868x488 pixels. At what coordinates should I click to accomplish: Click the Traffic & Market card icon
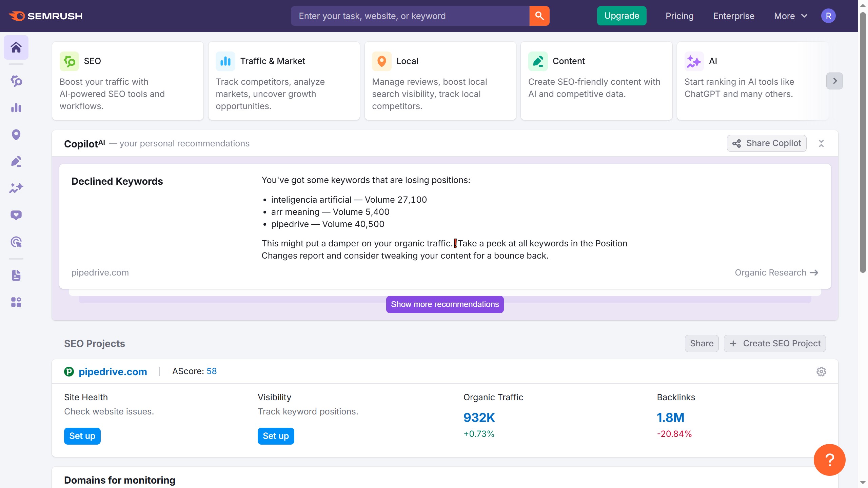click(225, 61)
